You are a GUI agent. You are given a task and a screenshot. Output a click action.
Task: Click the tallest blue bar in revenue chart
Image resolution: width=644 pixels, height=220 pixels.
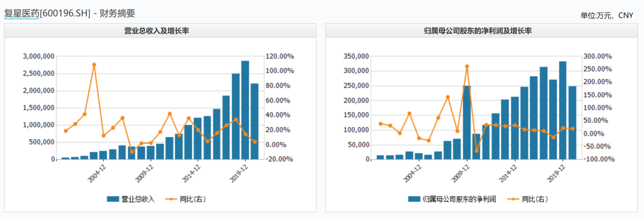point(245,110)
